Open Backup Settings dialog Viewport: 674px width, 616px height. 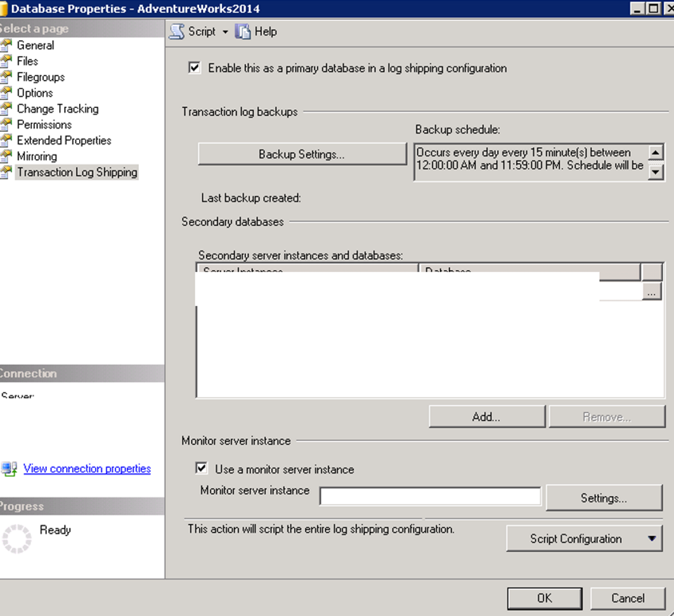tap(302, 154)
